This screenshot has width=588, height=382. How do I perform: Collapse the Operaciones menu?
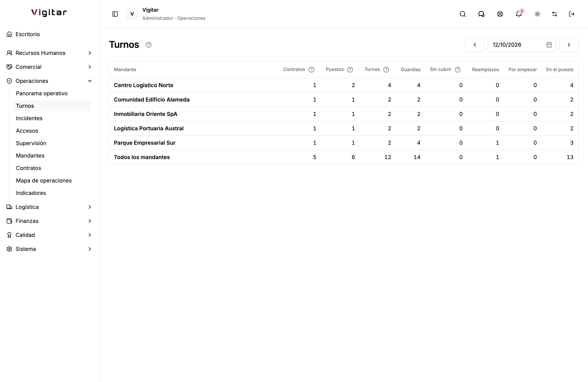pyautogui.click(x=49, y=81)
